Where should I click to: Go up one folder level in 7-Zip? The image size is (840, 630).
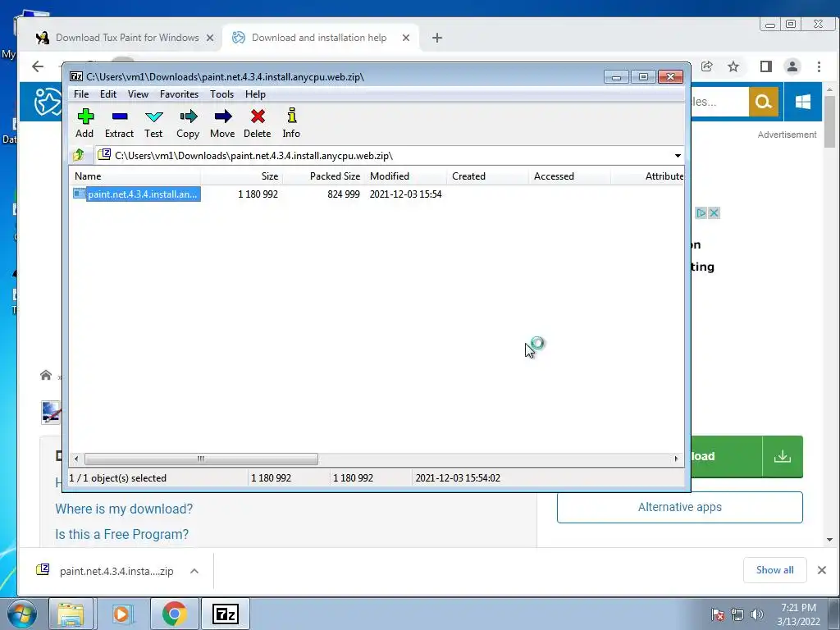[x=79, y=155]
